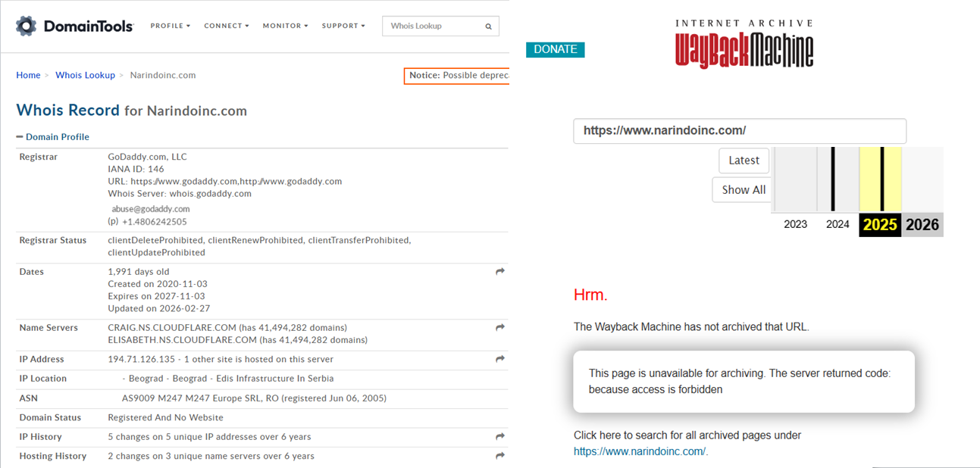Click the IP address 194.71.126.135
980x468 pixels.
coord(141,359)
